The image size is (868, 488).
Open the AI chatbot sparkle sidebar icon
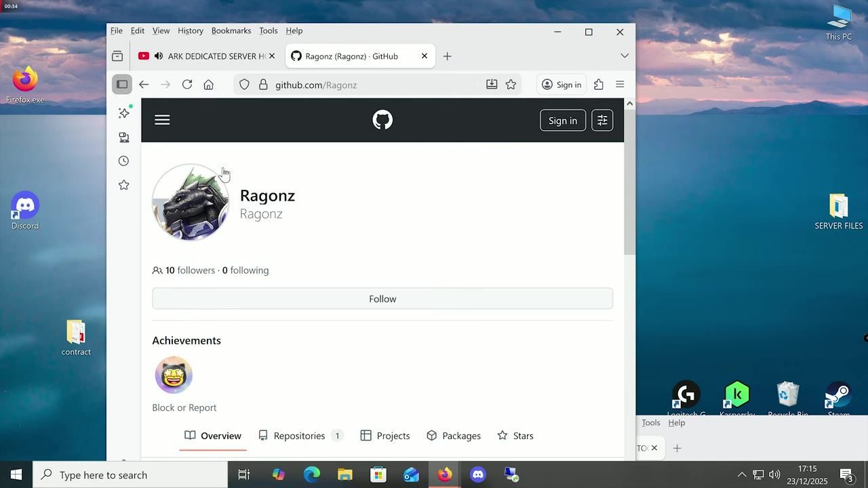(x=123, y=113)
